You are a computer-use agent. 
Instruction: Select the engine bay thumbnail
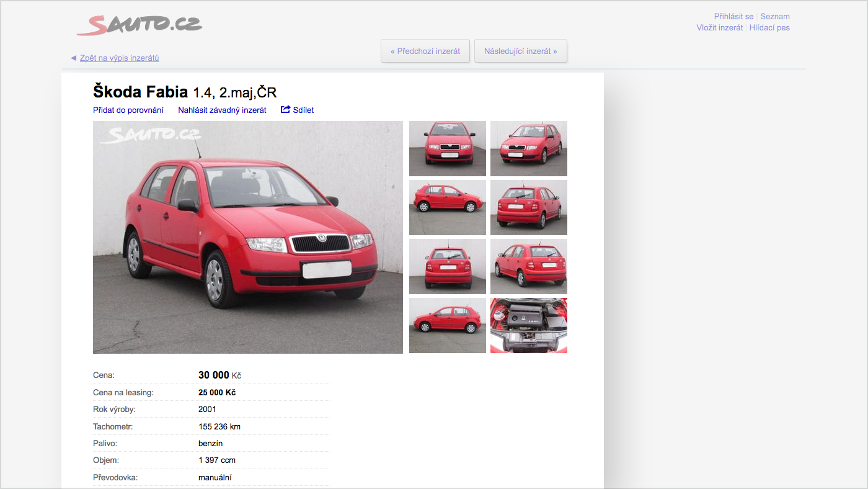coord(529,325)
